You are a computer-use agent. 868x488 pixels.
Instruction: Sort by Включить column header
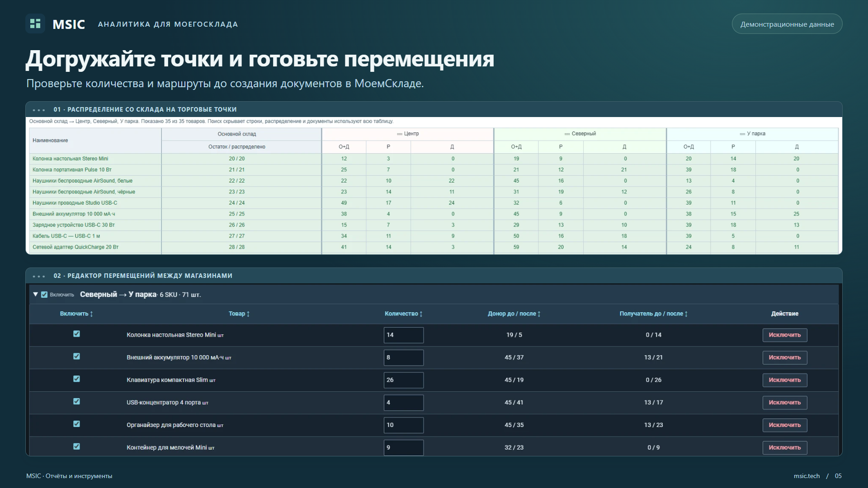[x=76, y=314]
